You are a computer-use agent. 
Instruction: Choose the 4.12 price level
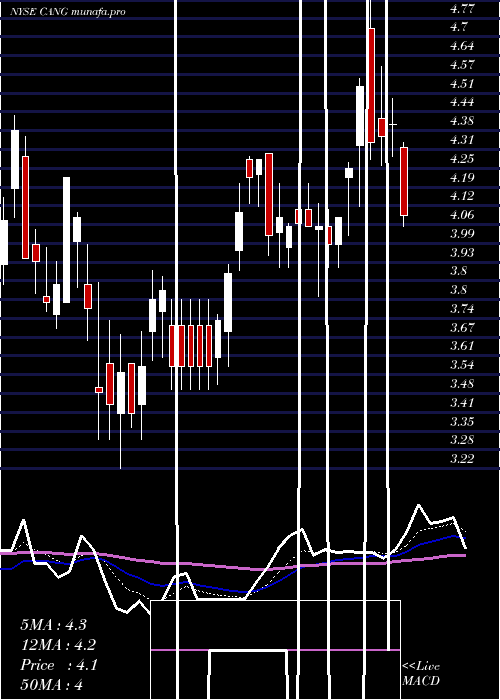pyautogui.click(x=462, y=196)
